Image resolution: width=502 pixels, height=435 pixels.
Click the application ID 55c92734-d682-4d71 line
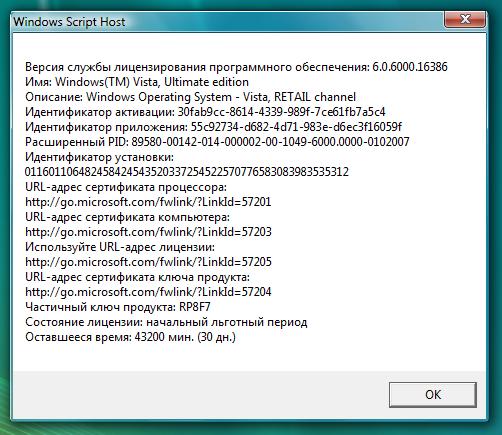tap(213, 127)
